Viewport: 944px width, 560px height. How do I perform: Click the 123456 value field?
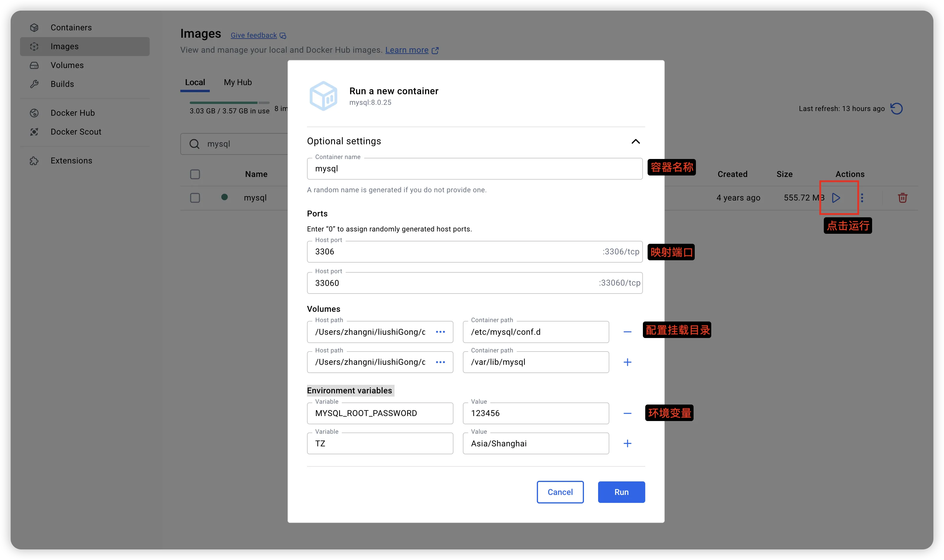click(536, 413)
